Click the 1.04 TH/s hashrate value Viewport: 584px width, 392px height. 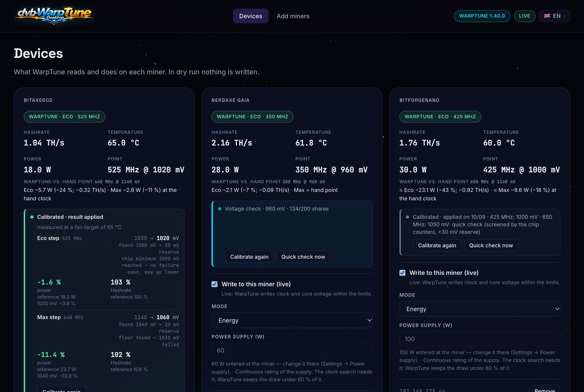pos(44,143)
